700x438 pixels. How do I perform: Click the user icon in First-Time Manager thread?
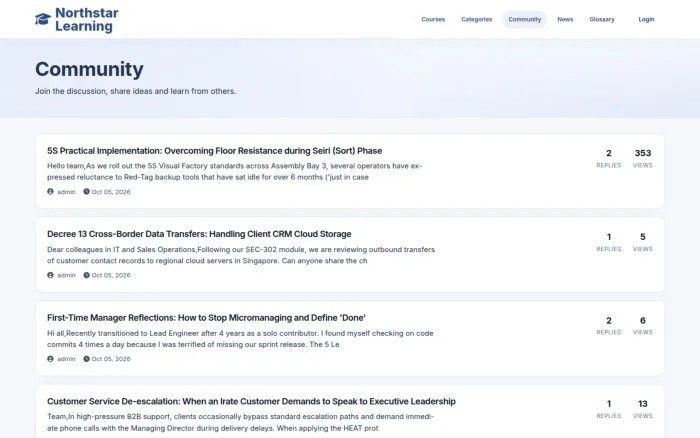(50, 359)
